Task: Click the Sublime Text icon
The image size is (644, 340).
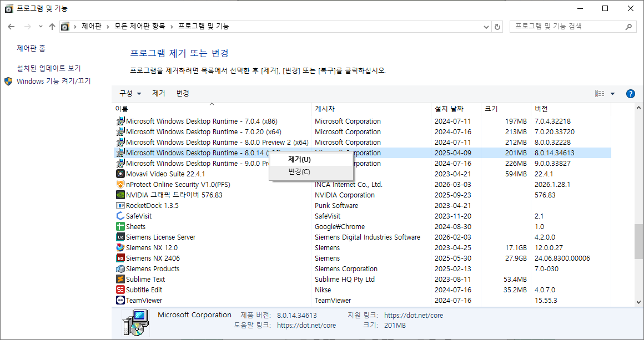Action: (120, 280)
